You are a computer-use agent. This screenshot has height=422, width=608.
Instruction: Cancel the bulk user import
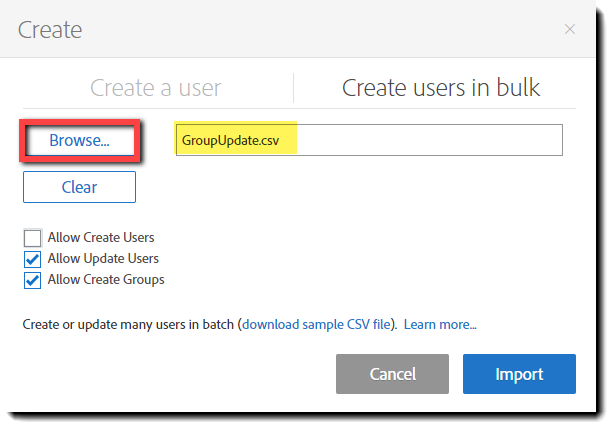tap(392, 374)
